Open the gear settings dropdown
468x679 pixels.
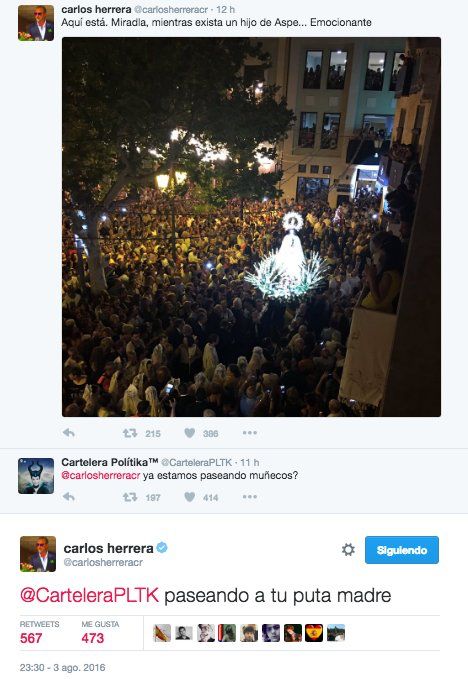pos(348,550)
